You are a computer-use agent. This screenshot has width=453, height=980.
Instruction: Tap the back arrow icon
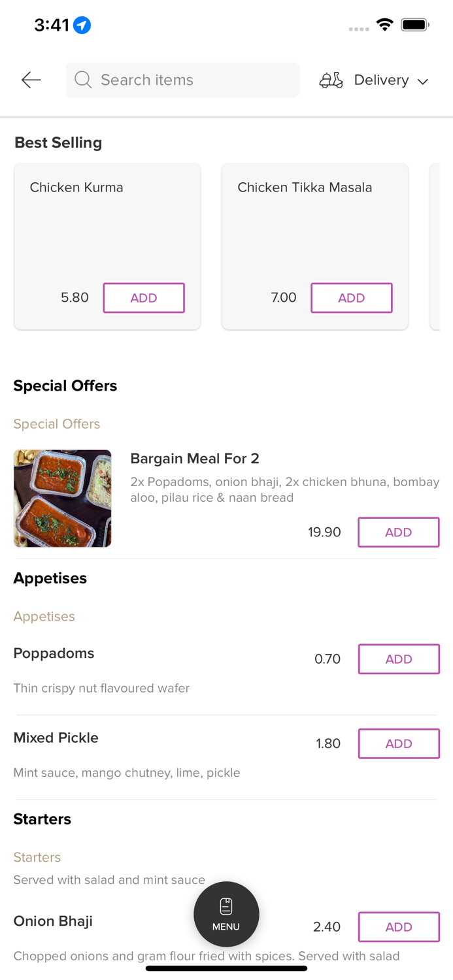click(x=31, y=80)
